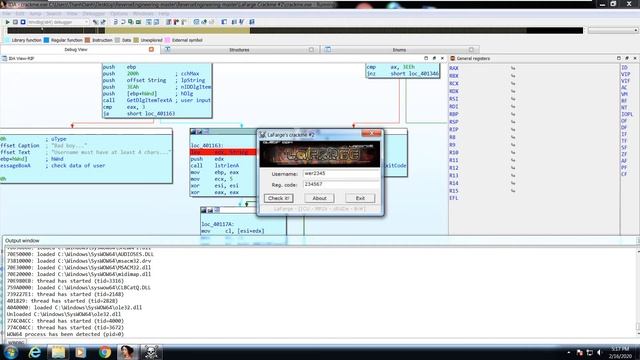
Task: Click the jump arrow next to RAX register
Action: pos(513,68)
